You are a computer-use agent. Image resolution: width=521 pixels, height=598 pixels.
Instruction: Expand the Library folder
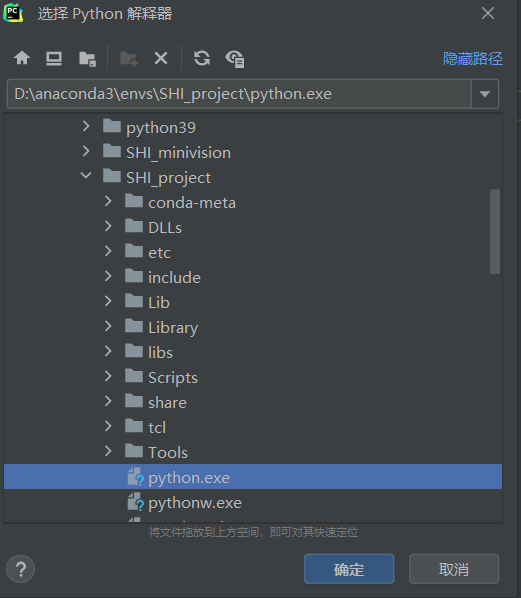108,326
